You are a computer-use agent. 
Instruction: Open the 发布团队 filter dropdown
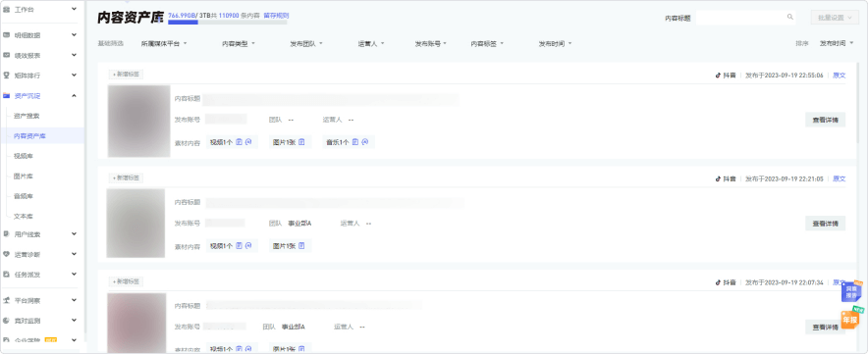[x=306, y=44]
